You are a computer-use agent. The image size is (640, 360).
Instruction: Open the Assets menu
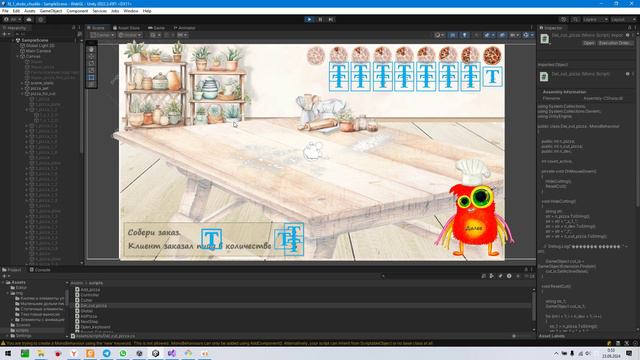[29, 11]
